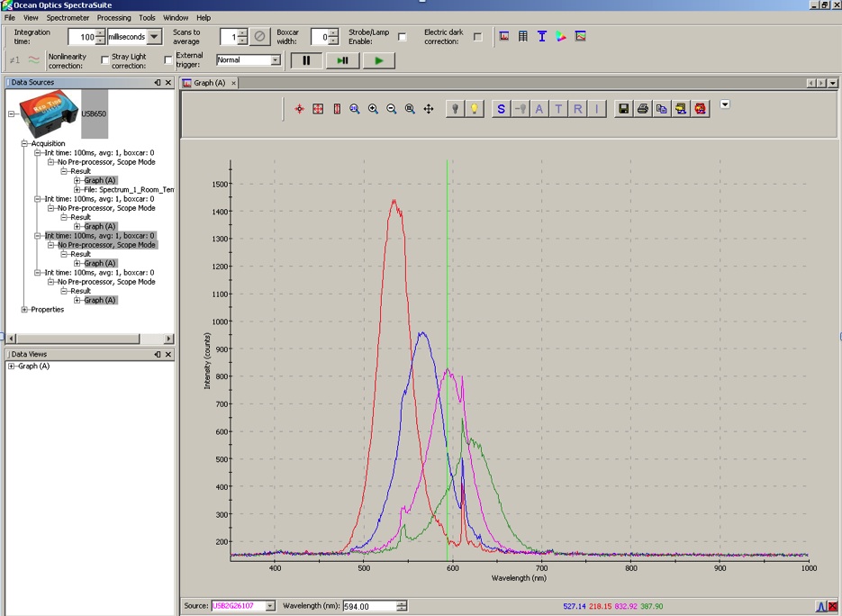
Task: Click the zoom-to-fit magnifier icon
Action: click(410, 109)
